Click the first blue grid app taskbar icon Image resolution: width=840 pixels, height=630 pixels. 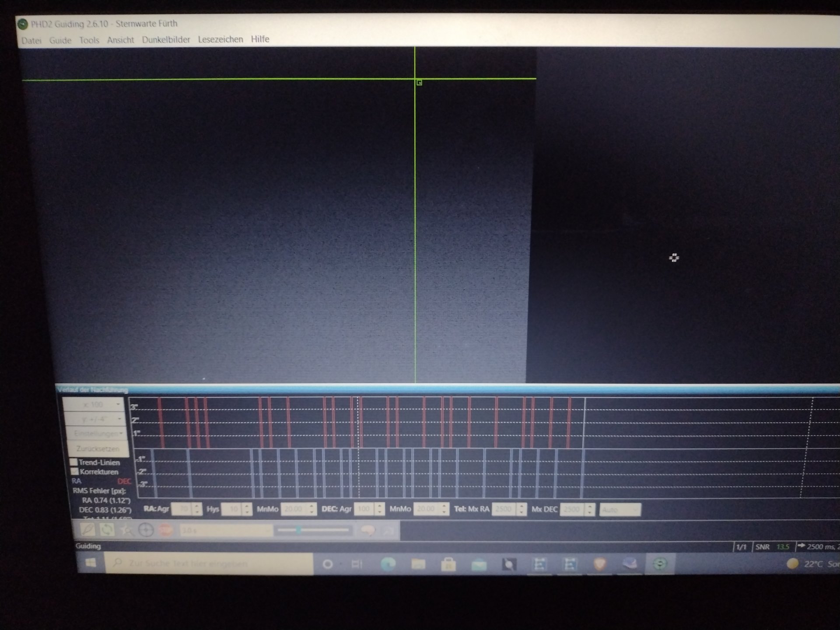point(539,564)
